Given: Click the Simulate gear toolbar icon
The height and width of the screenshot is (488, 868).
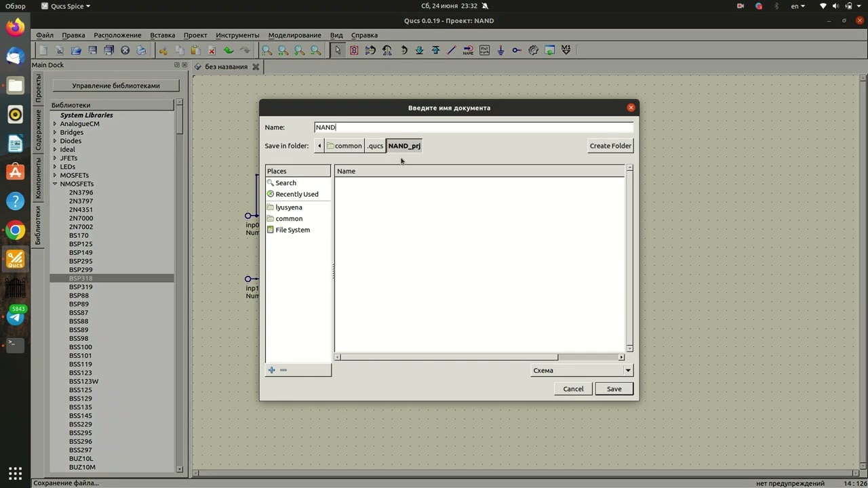Looking at the screenshot, I should [x=533, y=50].
